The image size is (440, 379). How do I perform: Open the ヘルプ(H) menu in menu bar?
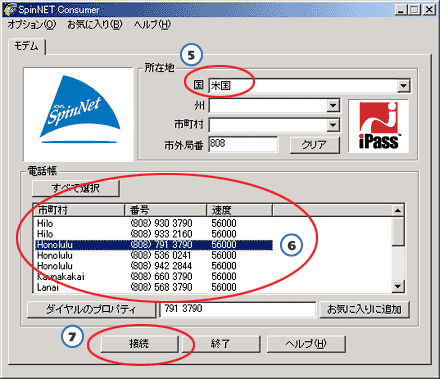[x=152, y=24]
